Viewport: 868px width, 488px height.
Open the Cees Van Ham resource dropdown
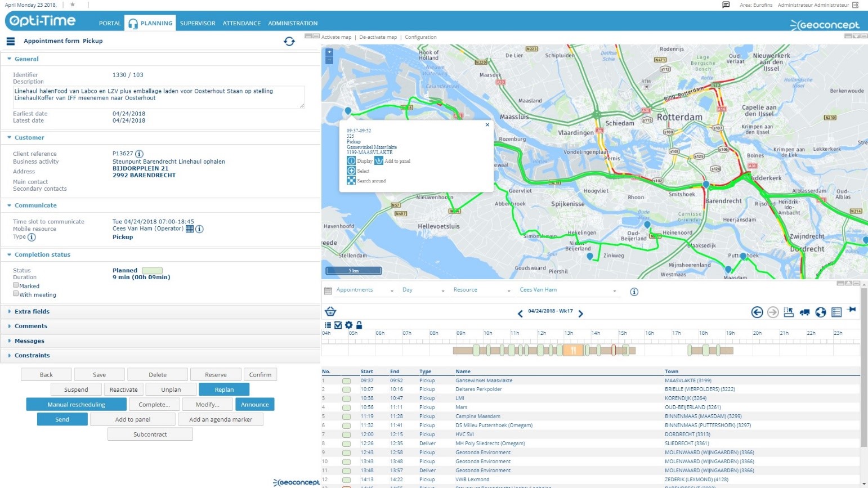pos(567,290)
